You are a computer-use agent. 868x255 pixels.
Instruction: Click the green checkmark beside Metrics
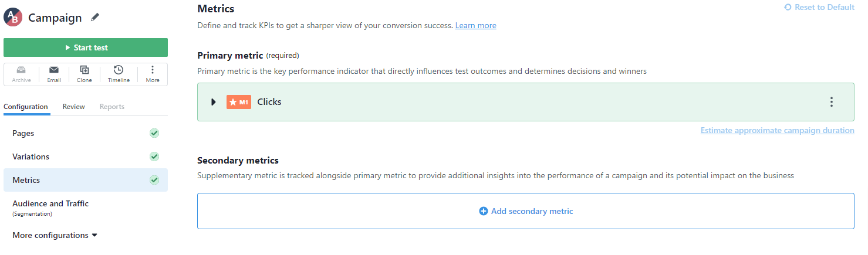pyautogui.click(x=154, y=180)
